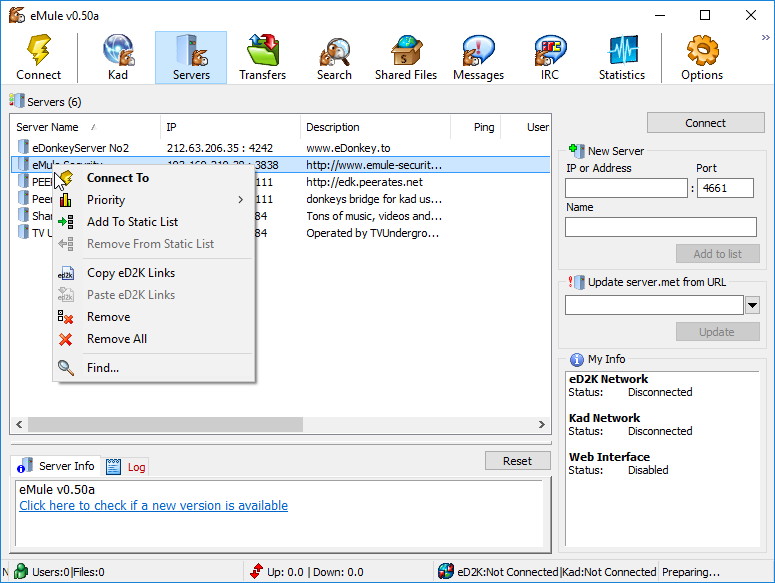Click description 'http://edk.peerates.net'
The height and width of the screenshot is (583, 775).
click(x=364, y=182)
